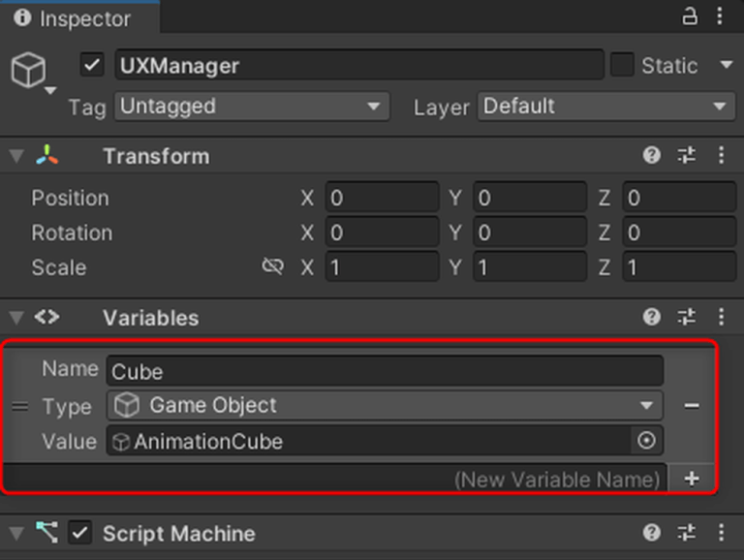Image resolution: width=744 pixels, height=560 pixels.
Task: Enable the Static checkbox
Action: point(621,65)
